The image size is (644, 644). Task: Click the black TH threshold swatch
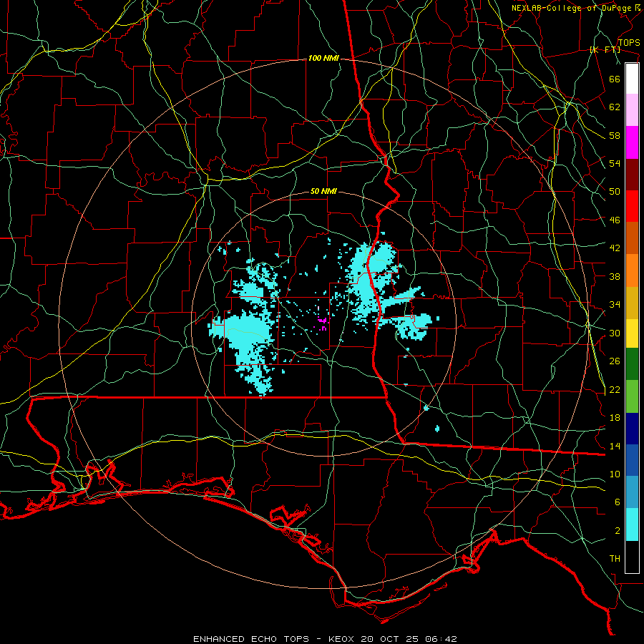point(632,557)
